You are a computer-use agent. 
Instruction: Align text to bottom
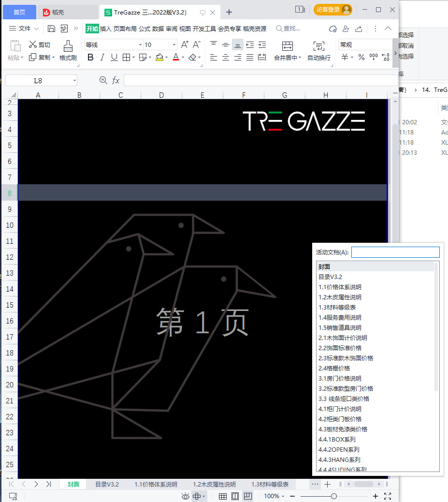(x=238, y=45)
